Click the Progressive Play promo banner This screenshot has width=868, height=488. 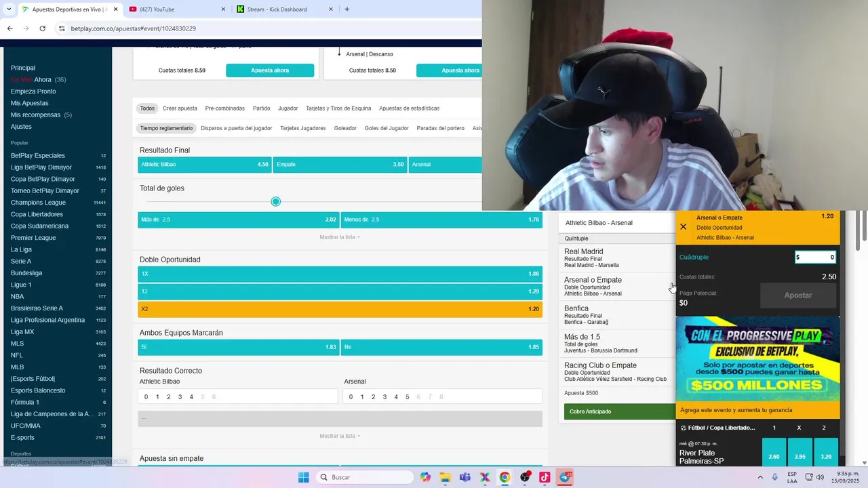click(x=757, y=359)
